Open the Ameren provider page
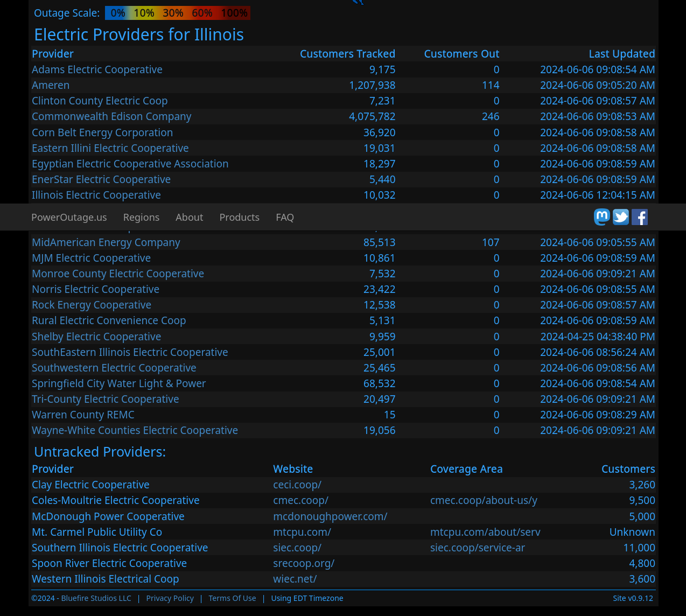The image size is (686, 616). point(51,85)
